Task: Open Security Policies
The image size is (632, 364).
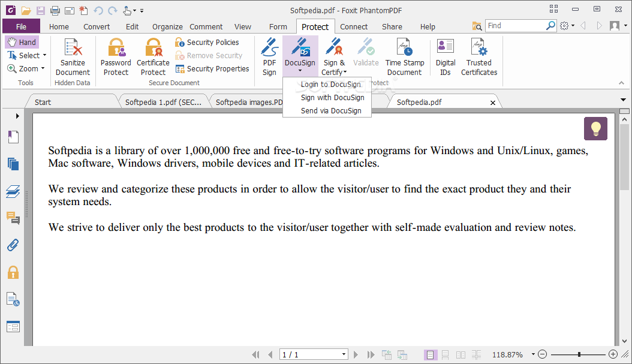Action: [x=207, y=43]
